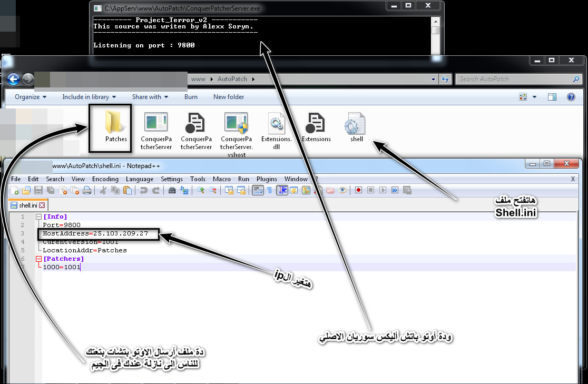Click the Find binoculars toolbar icon

pos(172,191)
